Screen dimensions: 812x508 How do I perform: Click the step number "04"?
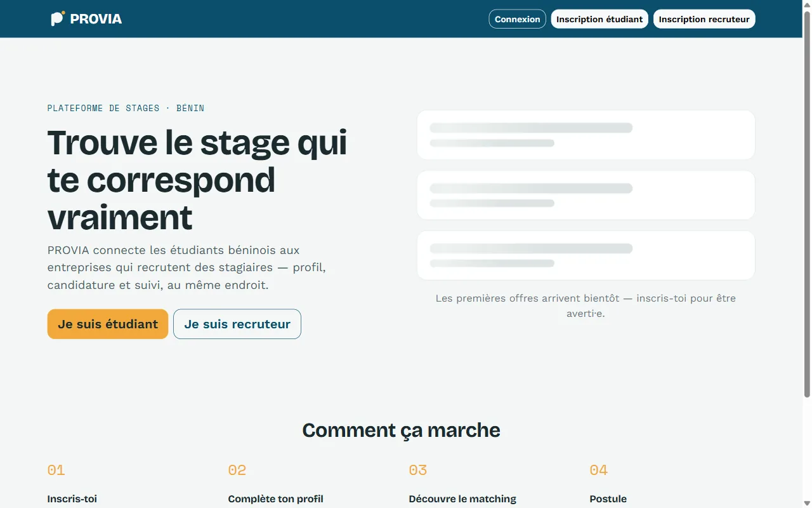[x=598, y=470]
